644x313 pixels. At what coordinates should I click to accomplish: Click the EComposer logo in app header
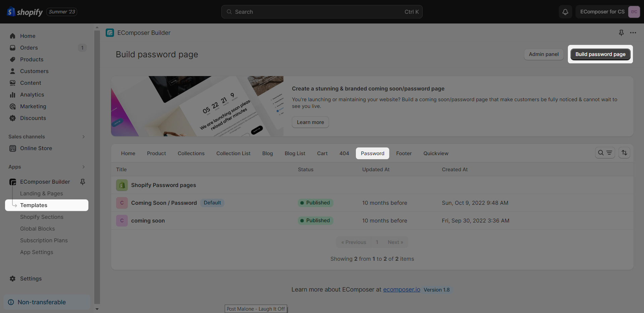point(110,33)
